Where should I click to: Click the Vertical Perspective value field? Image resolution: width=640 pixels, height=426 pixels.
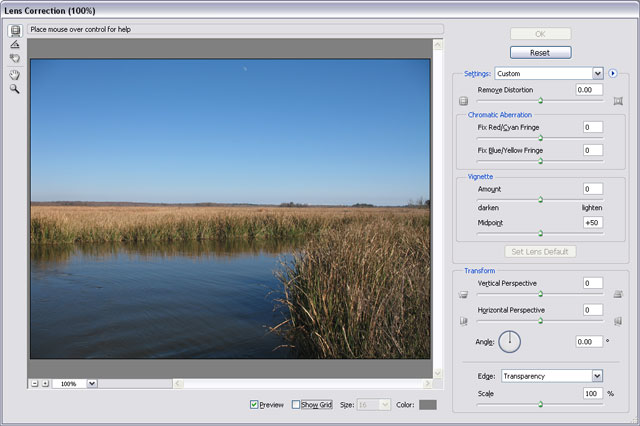(x=593, y=283)
